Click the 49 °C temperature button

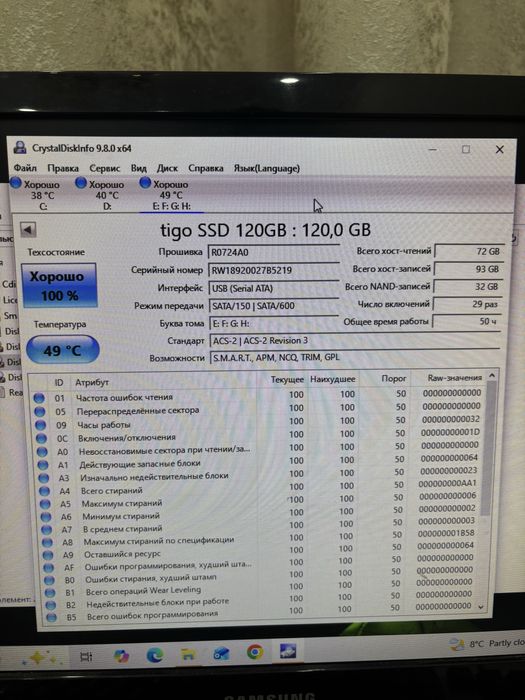(x=62, y=350)
